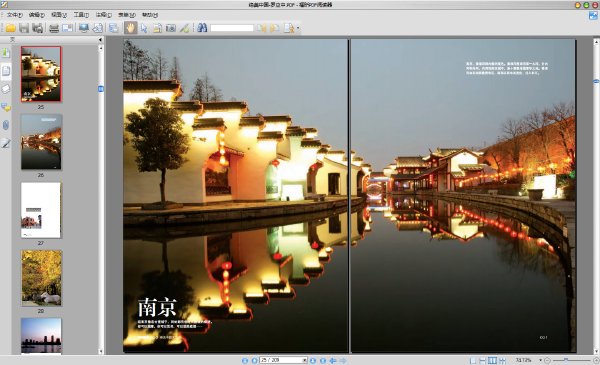
Task: Click the document scroll-up arrow
Action: click(596, 42)
